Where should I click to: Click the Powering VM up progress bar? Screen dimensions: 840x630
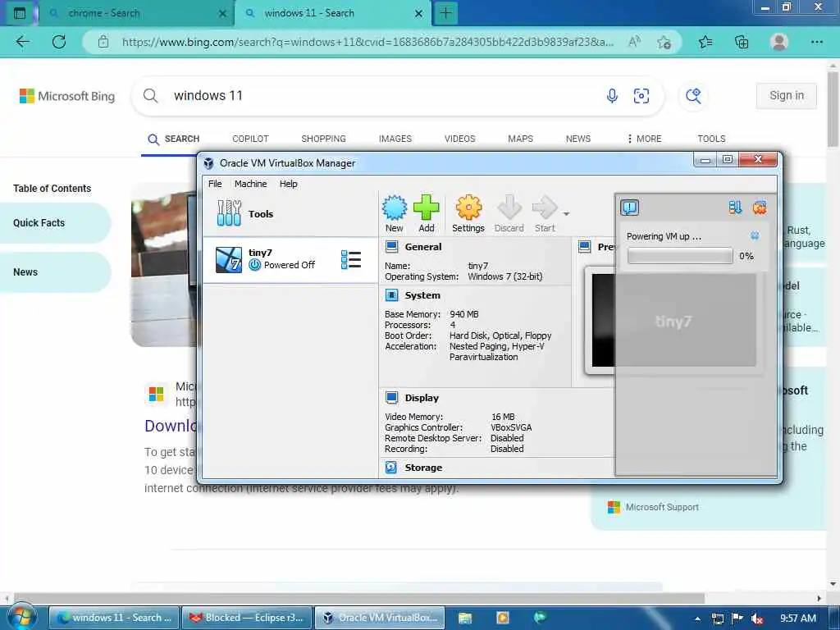(680, 256)
